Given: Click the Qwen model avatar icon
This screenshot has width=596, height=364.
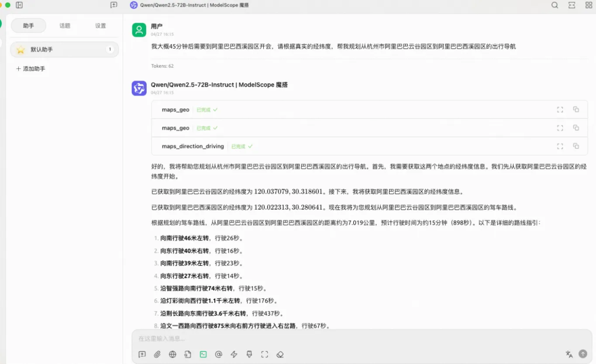Looking at the screenshot, I should coord(139,88).
